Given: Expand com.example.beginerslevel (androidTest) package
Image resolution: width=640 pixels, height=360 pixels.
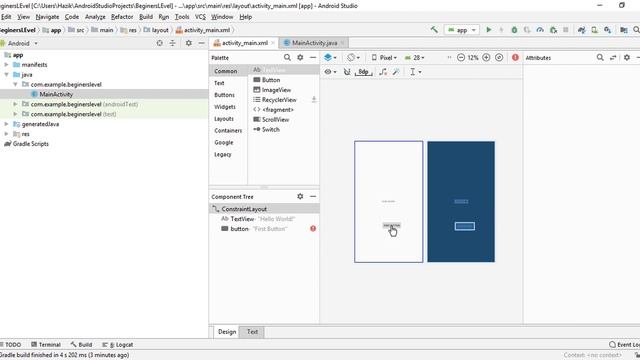Looking at the screenshot, I should (x=15, y=104).
